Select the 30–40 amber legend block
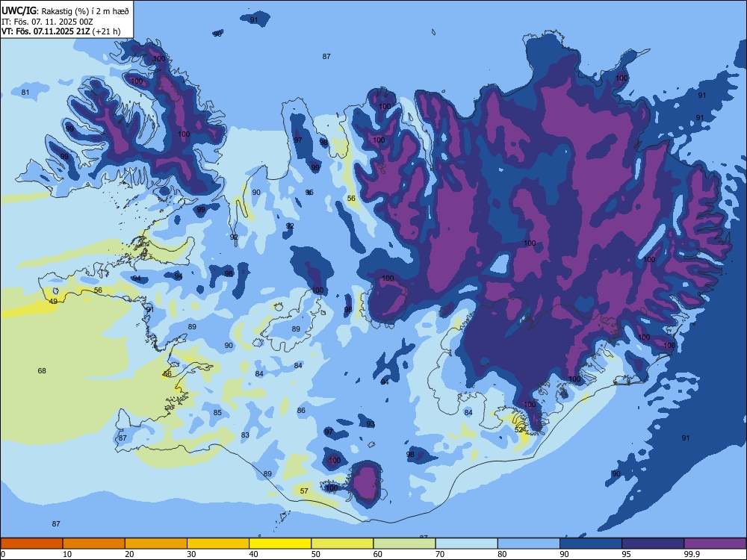 218,544
